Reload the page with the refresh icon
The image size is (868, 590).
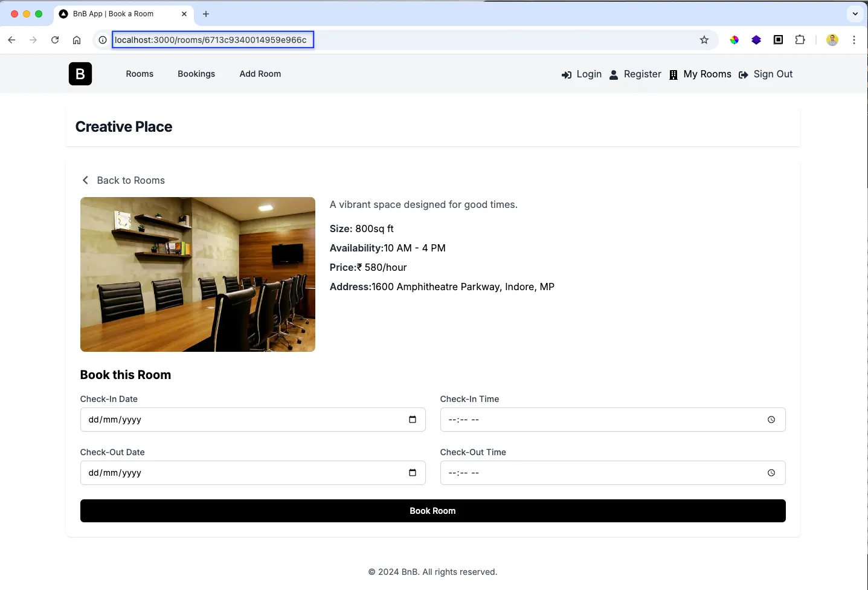pos(55,40)
